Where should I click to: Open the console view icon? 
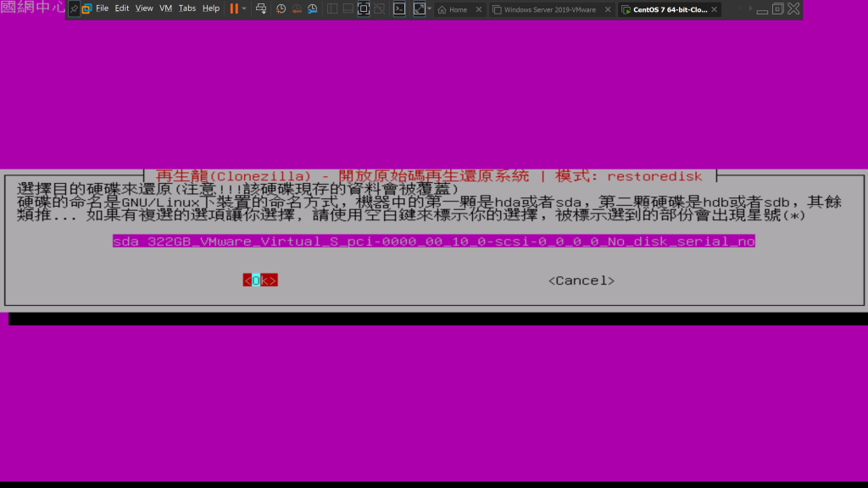click(x=399, y=8)
